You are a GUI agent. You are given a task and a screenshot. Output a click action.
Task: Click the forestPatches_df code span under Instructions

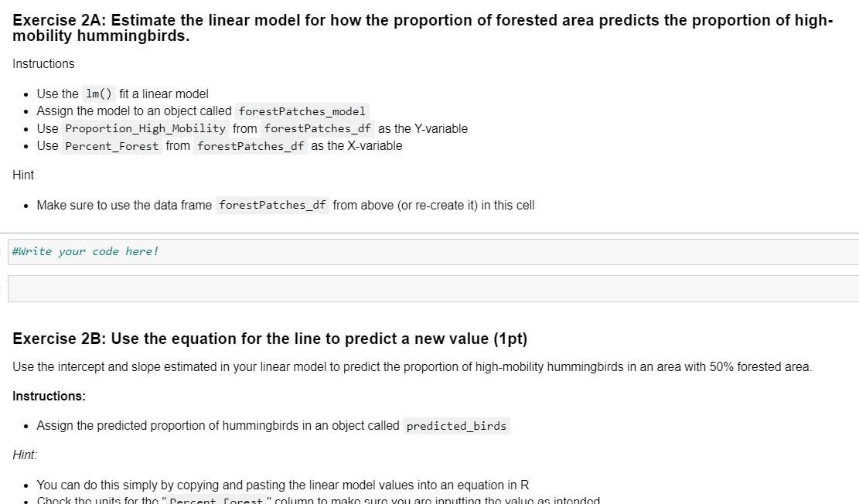(318, 128)
